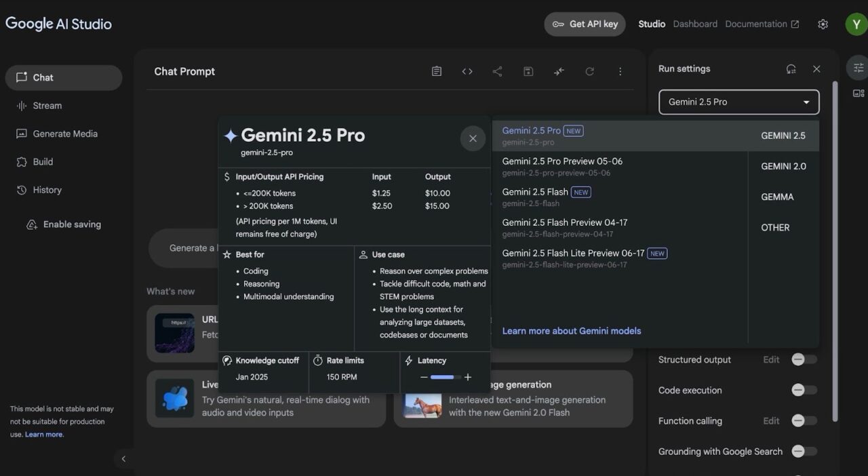
Task: Click the '150 RPM' rate limit value
Action: pyautogui.click(x=342, y=377)
